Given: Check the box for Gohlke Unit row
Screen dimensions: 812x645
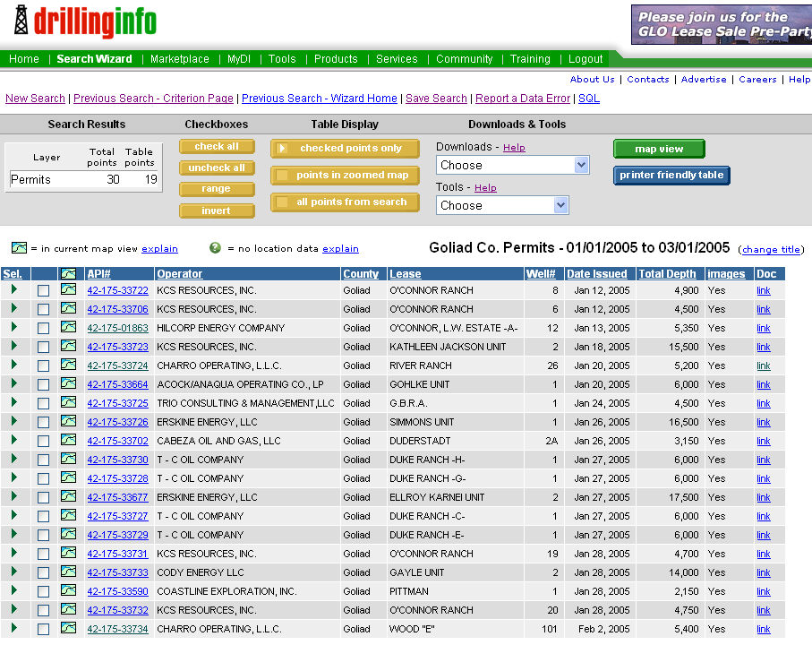Looking at the screenshot, I should [x=44, y=385].
